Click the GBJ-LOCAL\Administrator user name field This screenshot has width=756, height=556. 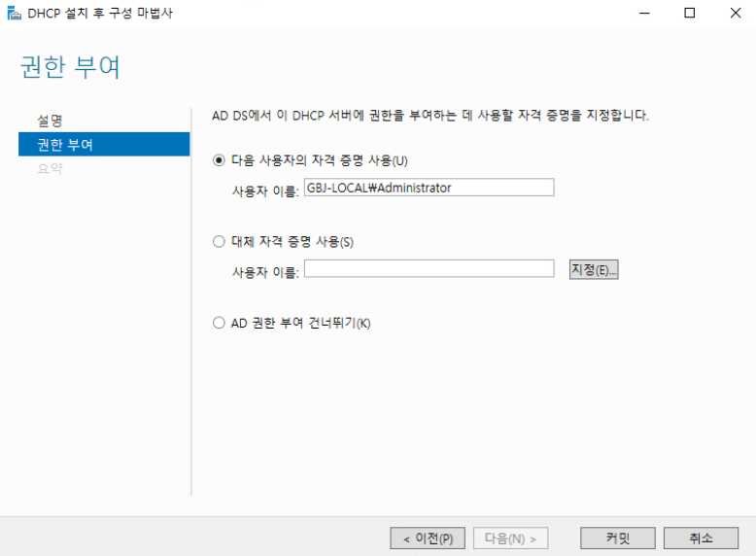coord(430,188)
